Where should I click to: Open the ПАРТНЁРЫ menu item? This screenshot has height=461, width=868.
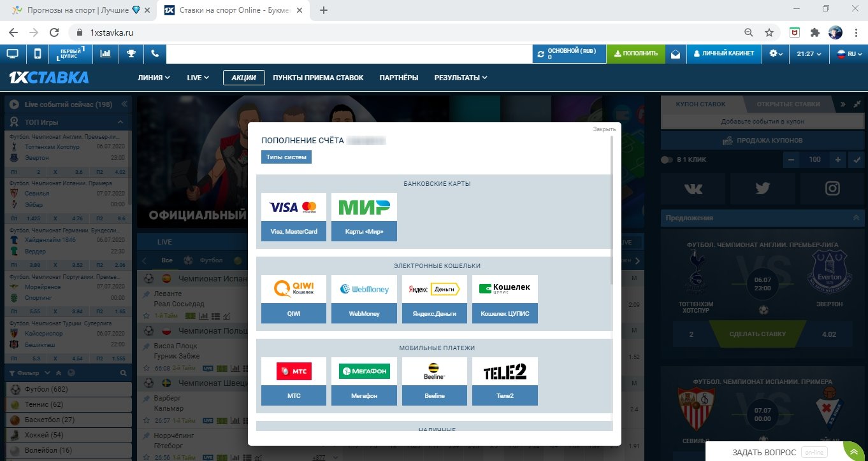point(398,78)
